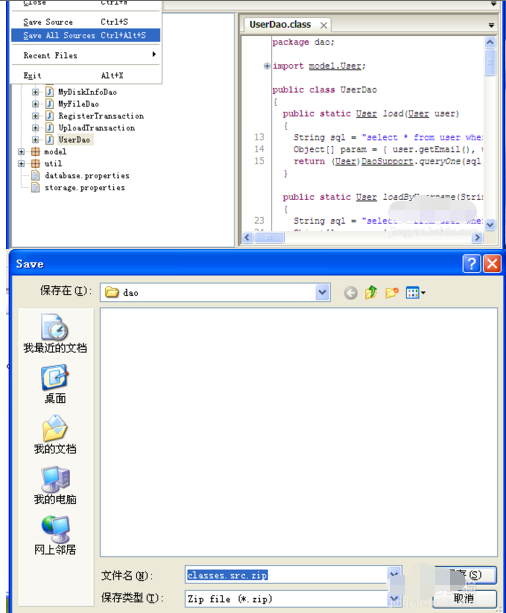Screen dimensions: 506x613
Task: Click the Save (S) button
Action: click(x=465, y=575)
